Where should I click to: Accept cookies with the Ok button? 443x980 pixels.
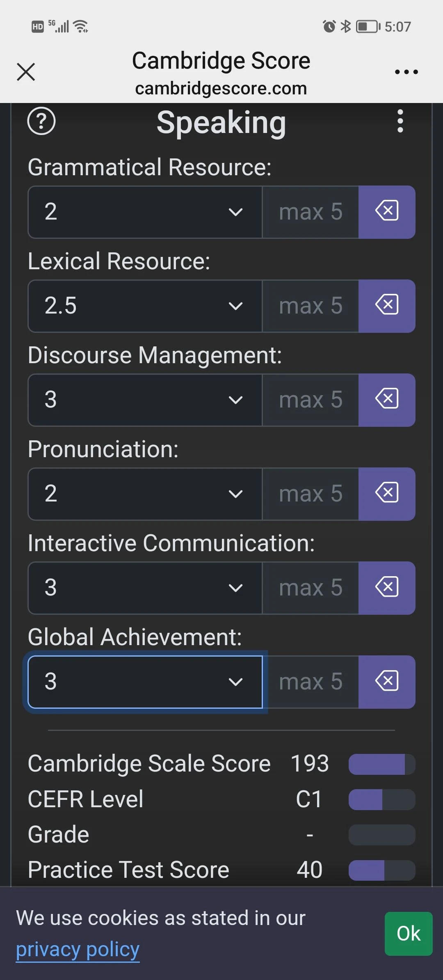click(409, 934)
